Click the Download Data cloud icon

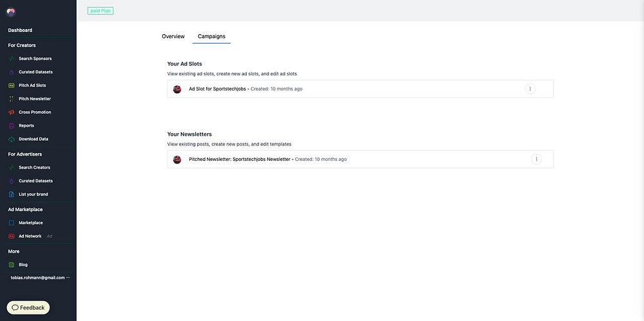[x=12, y=139]
